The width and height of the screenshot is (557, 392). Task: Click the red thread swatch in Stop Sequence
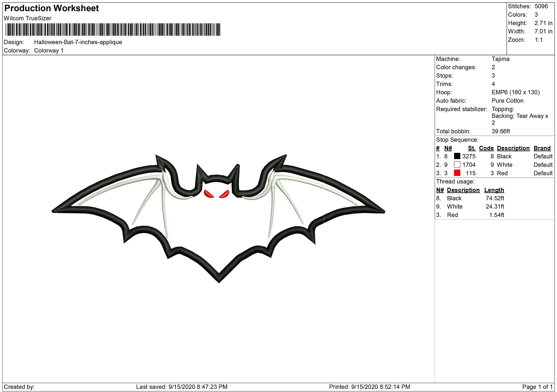(457, 173)
